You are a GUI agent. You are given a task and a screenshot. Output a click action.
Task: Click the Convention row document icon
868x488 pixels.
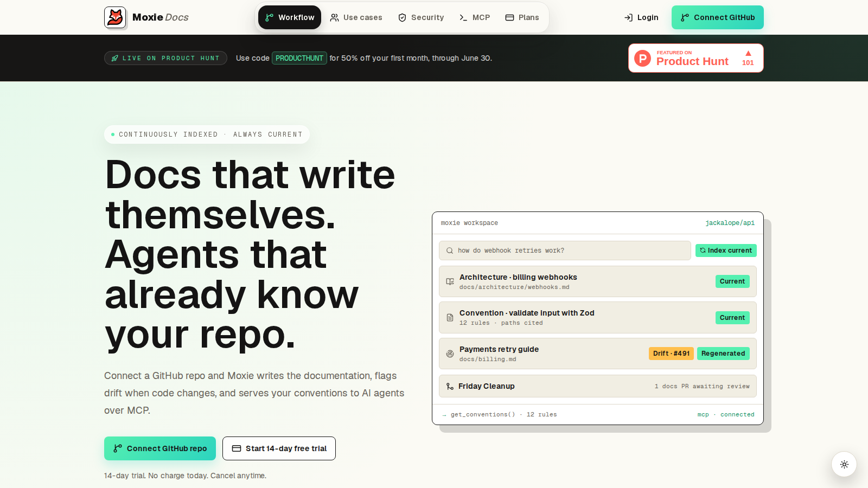point(450,317)
